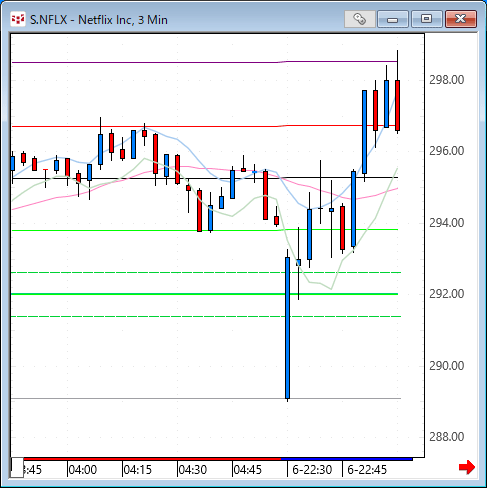Click the 290.00 price label
This screenshot has width=487, height=488.
point(446,366)
